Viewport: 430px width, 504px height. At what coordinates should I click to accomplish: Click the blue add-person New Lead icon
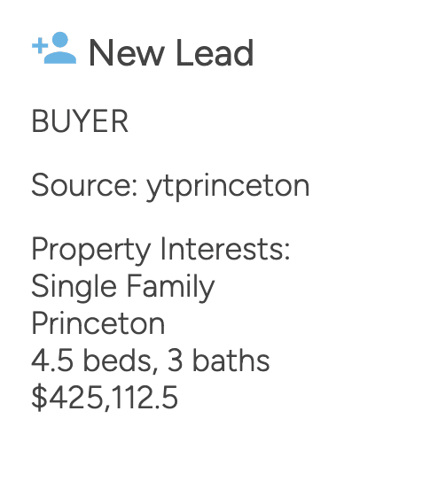[x=54, y=48]
